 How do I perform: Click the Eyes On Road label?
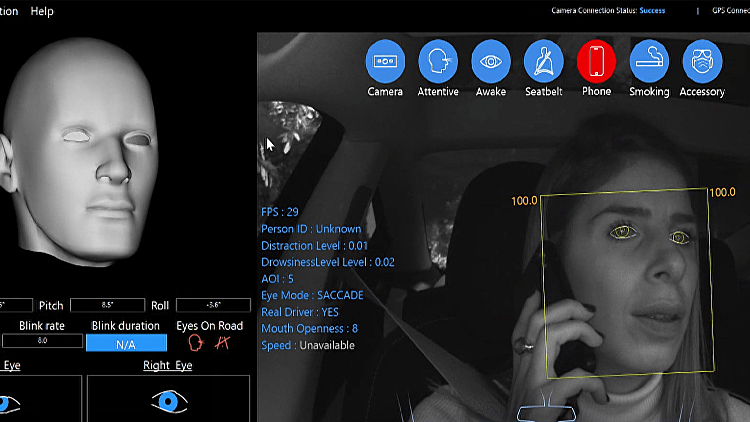click(x=210, y=326)
